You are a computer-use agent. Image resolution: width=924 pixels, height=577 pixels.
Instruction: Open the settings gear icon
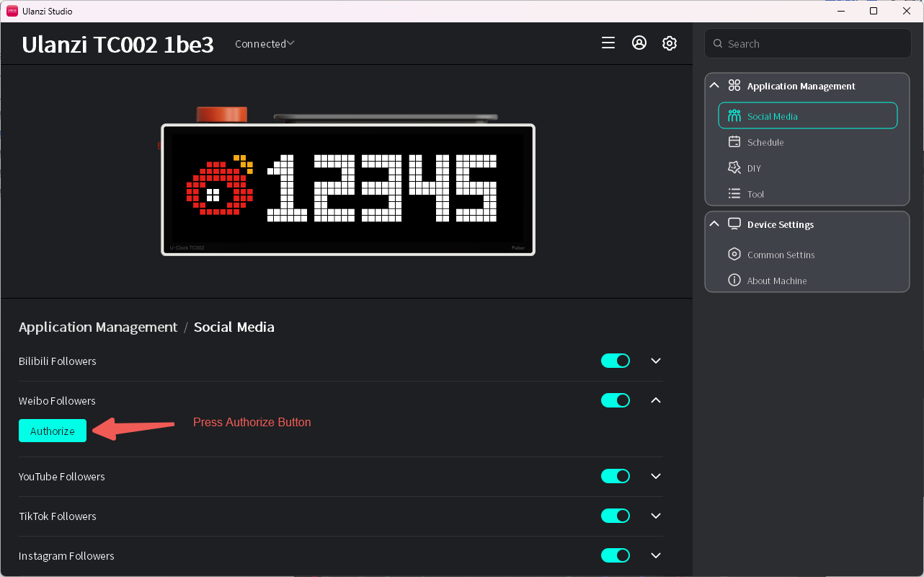tap(670, 43)
